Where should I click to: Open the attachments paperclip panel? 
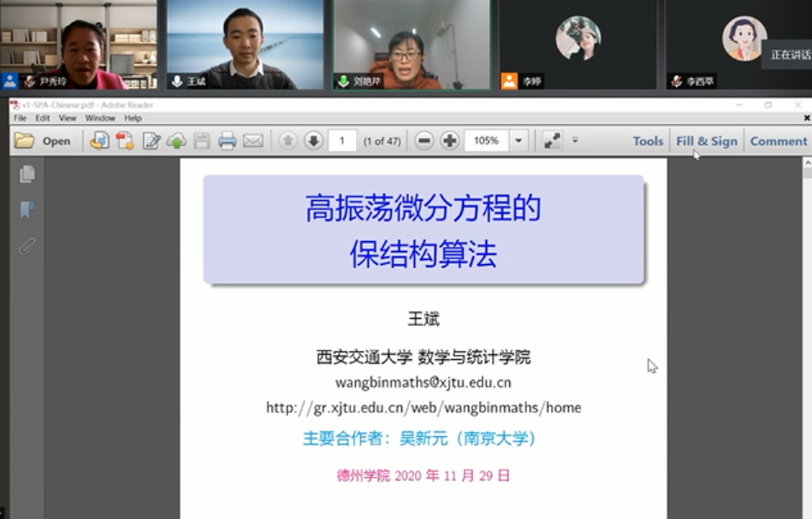point(27,246)
